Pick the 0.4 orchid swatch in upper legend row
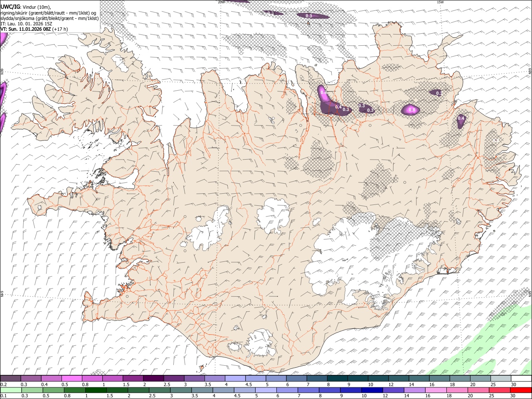 51,378
